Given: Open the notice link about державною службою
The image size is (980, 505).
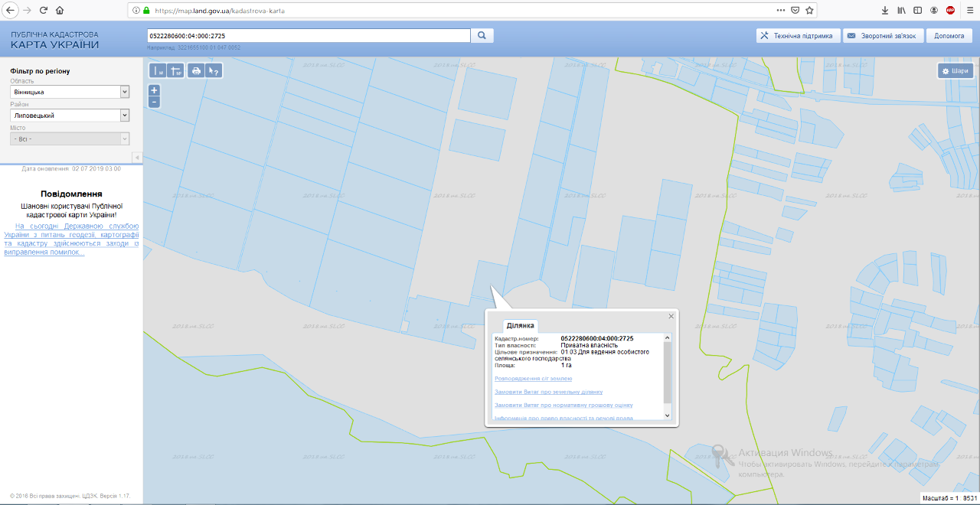Looking at the screenshot, I should coord(71,239).
